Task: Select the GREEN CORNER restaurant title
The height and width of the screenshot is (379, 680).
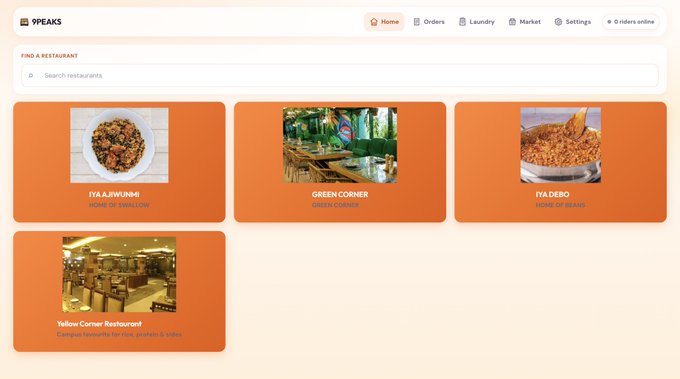Action: [340, 194]
